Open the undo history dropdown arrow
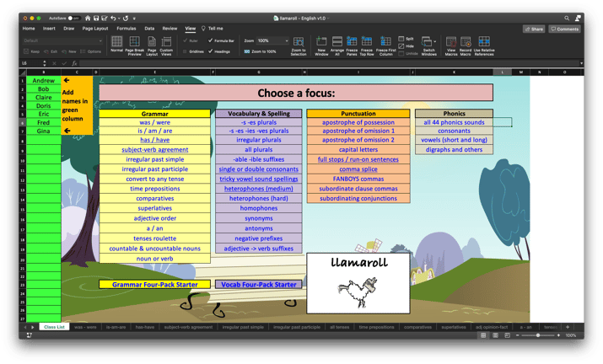Viewport: 603px width, 364px height. (119, 18)
